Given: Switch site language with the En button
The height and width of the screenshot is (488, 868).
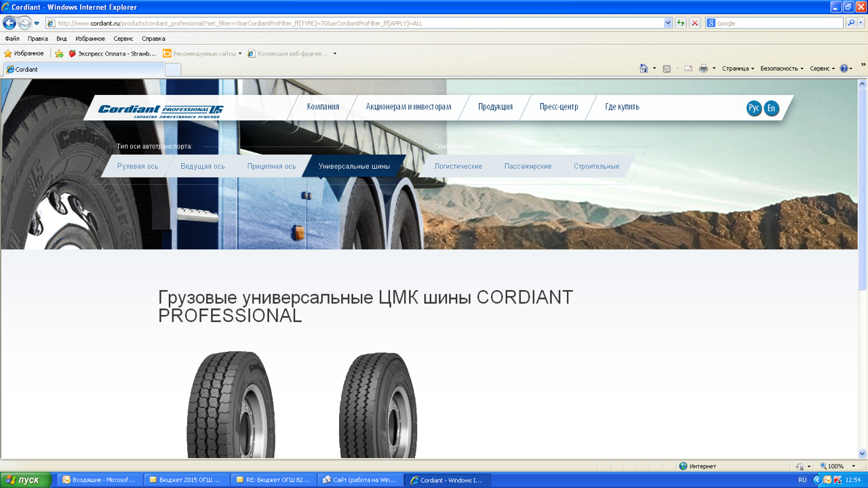Looking at the screenshot, I should click(772, 108).
